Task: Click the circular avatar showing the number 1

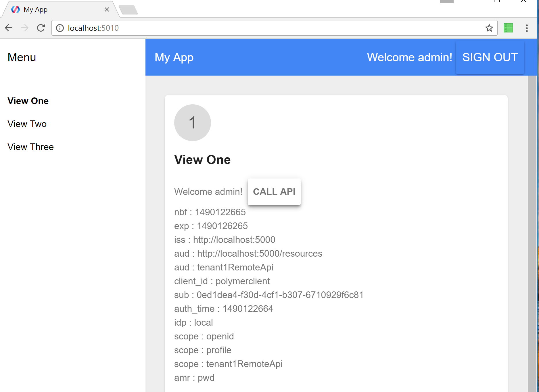Action: point(192,123)
